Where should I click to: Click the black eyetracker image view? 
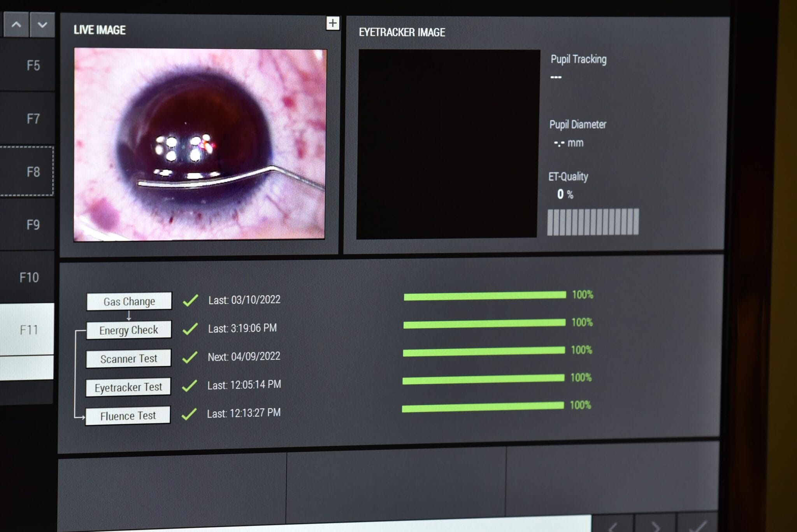pos(448,144)
